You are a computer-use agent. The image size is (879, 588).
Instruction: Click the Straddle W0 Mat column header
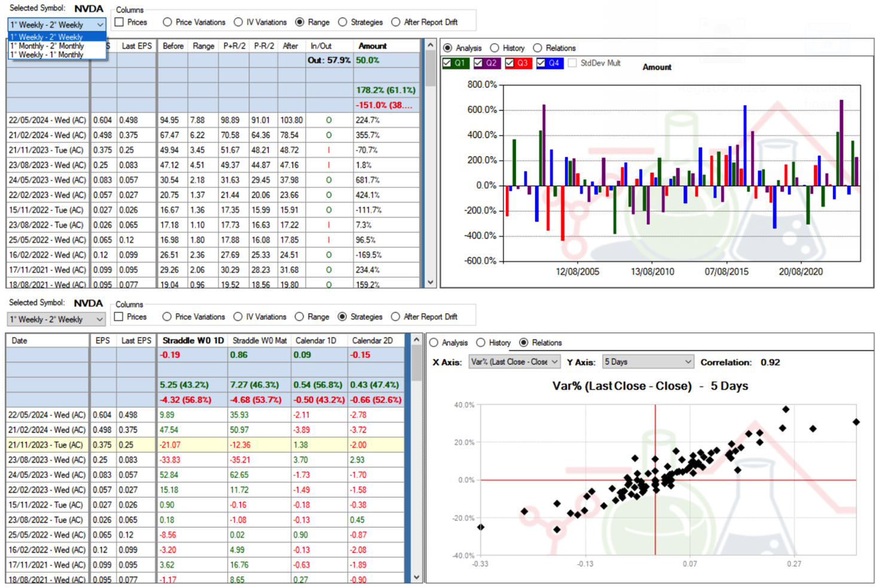pos(260,341)
